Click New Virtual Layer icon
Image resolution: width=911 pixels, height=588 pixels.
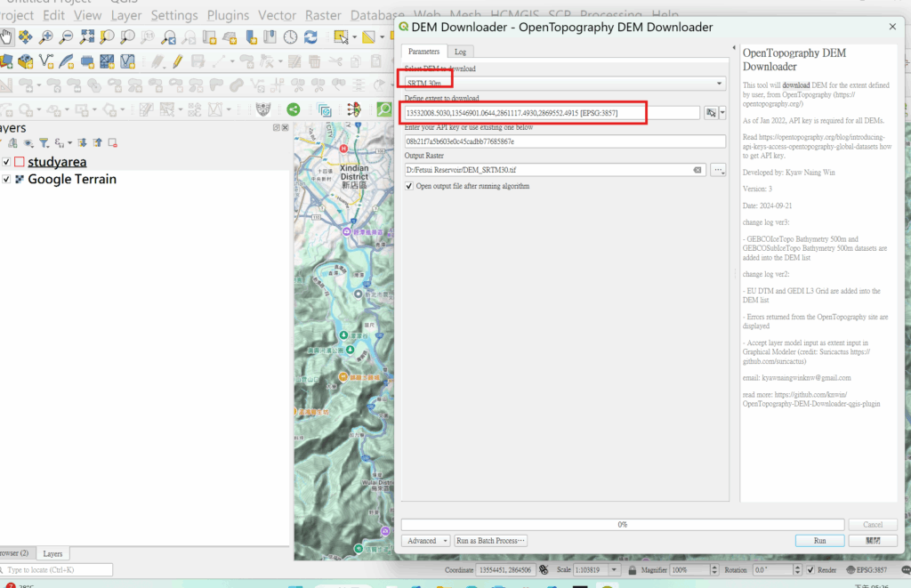coord(127,61)
